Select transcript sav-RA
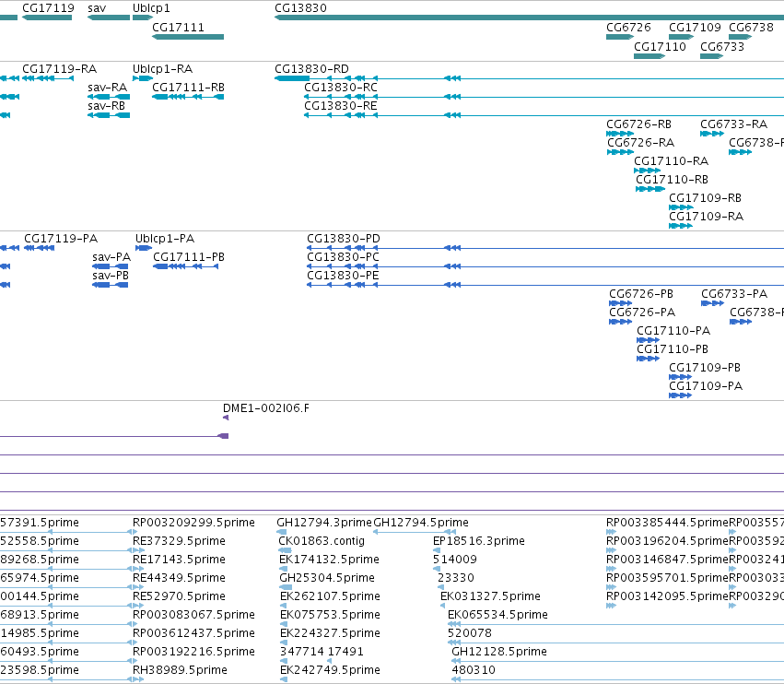784x684 pixels. click(x=107, y=87)
